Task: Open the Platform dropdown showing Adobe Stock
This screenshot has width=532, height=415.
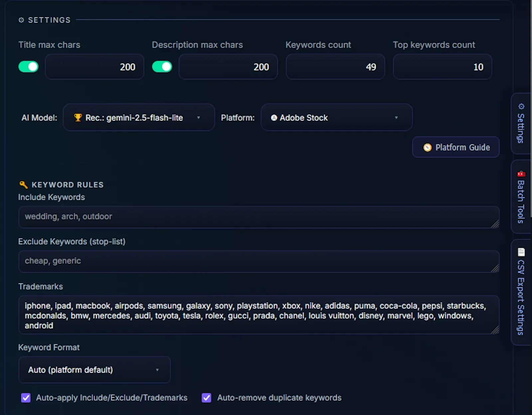Action: 336,117
